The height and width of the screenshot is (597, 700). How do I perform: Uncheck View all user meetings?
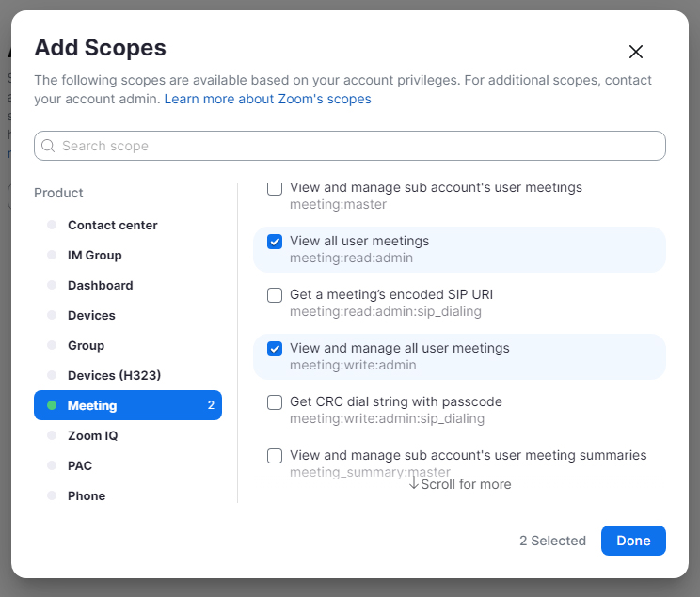pyautogui.click(x=275, y=242)
